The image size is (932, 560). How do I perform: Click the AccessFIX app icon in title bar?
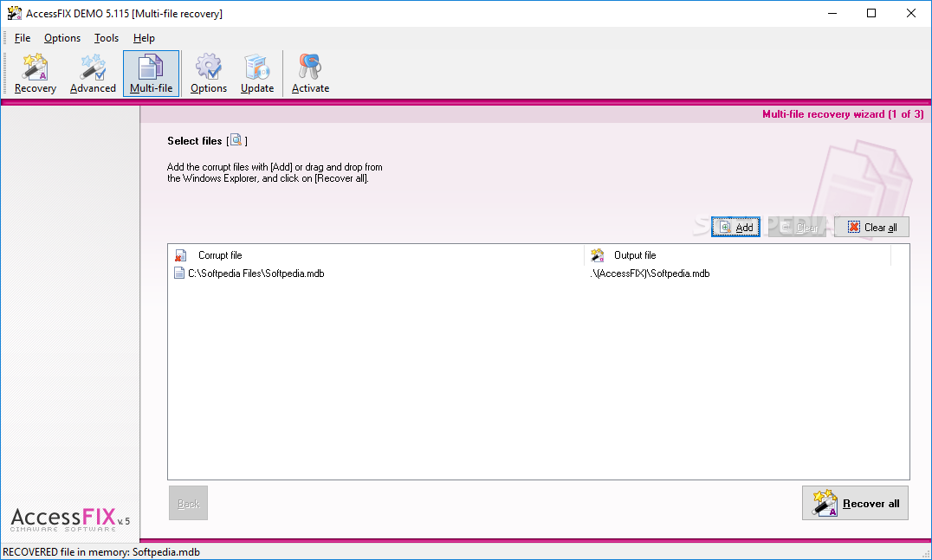click(14, 13)
